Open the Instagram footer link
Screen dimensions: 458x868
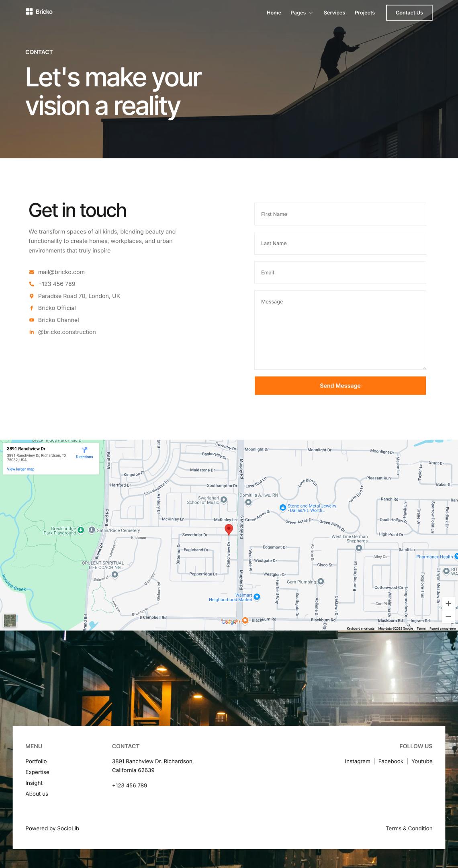358,762
